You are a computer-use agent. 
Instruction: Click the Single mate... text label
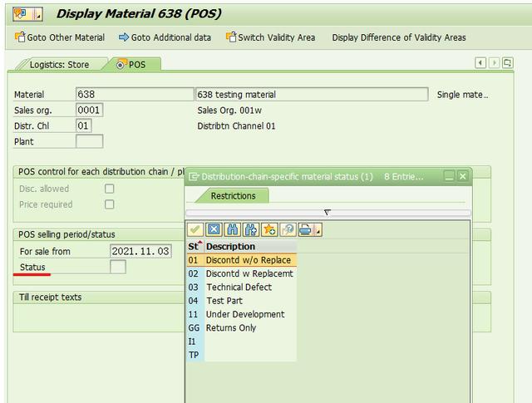point(462,95)
